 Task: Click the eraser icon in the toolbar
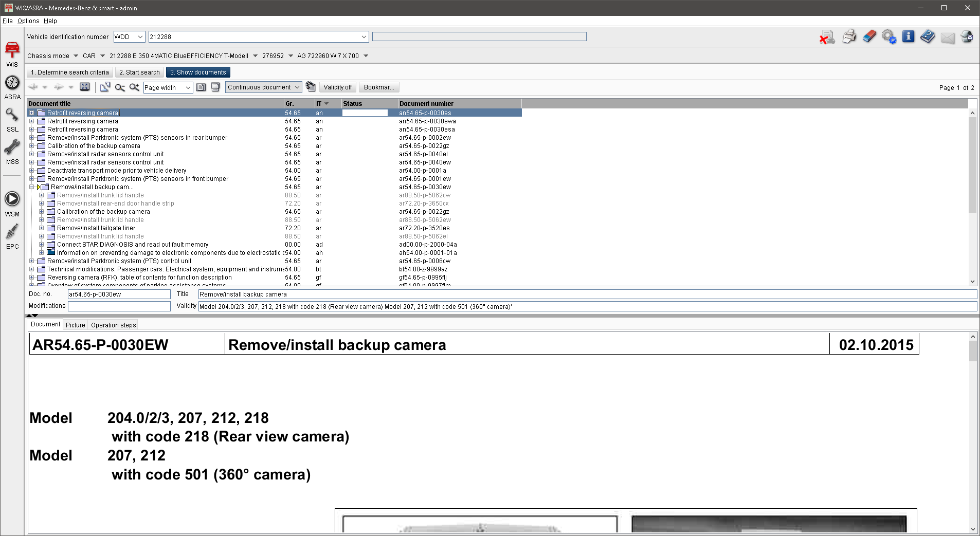coord(869,37)
